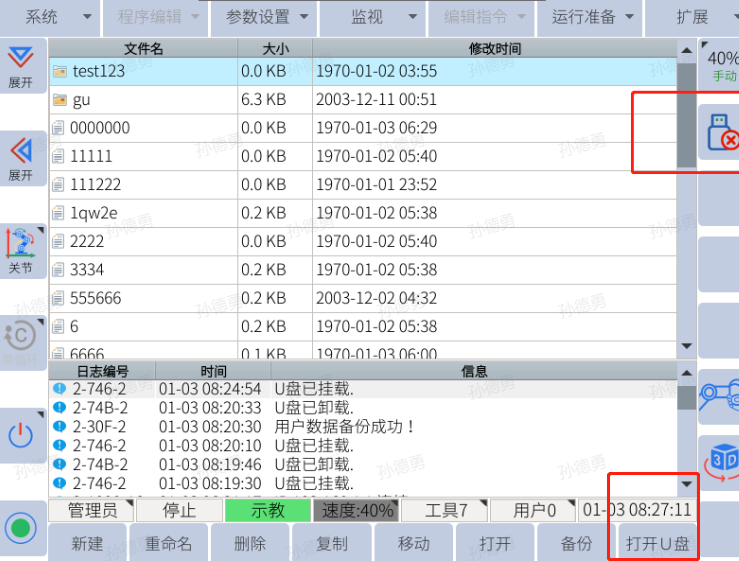The width and height of the screenshot is (739, 562).
Task: Click the 展开 left-arrow icon
Action: (20, 158)
